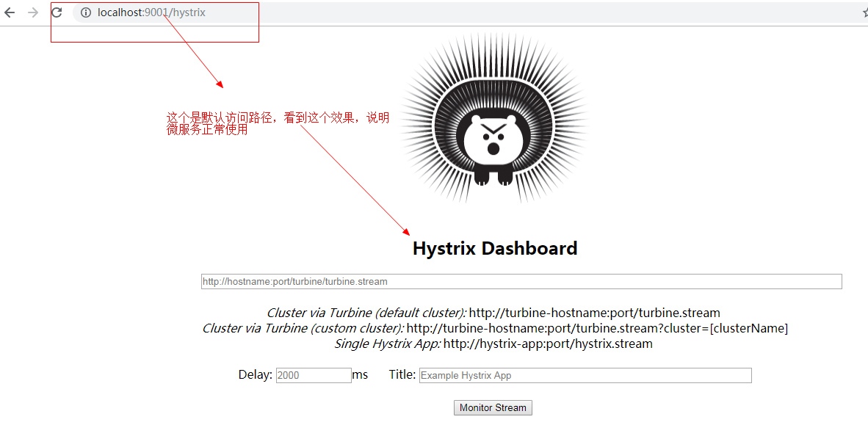Click the Title field 'Example Hystrix App'
868x436 pixels.
coord(585,375)
